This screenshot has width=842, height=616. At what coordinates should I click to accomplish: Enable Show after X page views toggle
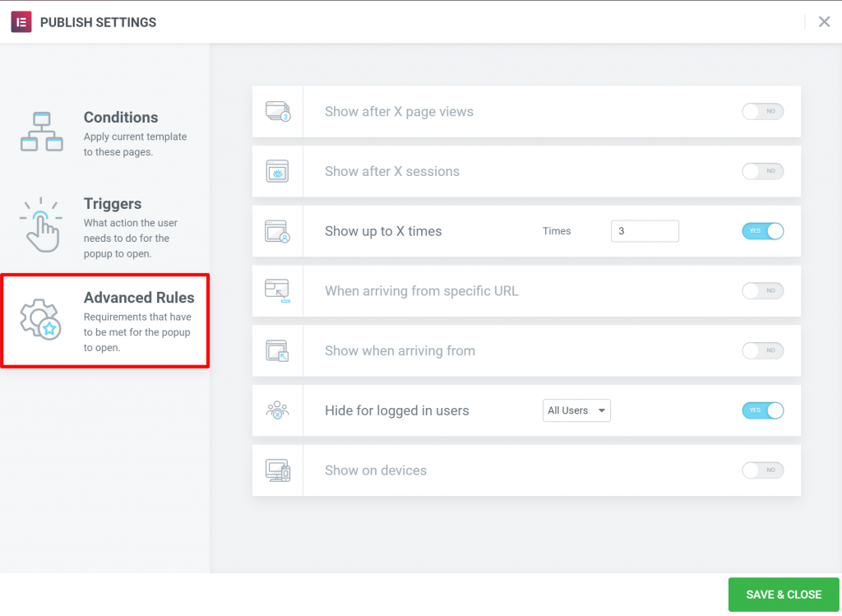coord(762,112)
